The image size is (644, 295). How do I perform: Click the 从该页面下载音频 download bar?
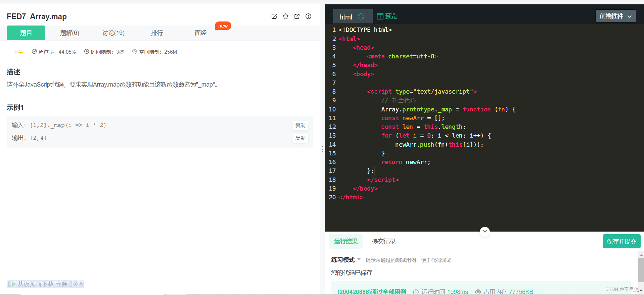click(x=40, y=284)
